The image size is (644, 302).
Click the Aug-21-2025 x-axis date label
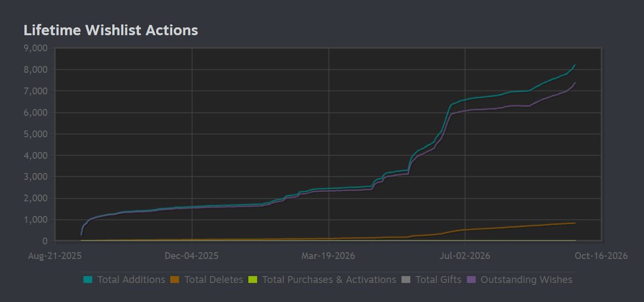[56, 256]
